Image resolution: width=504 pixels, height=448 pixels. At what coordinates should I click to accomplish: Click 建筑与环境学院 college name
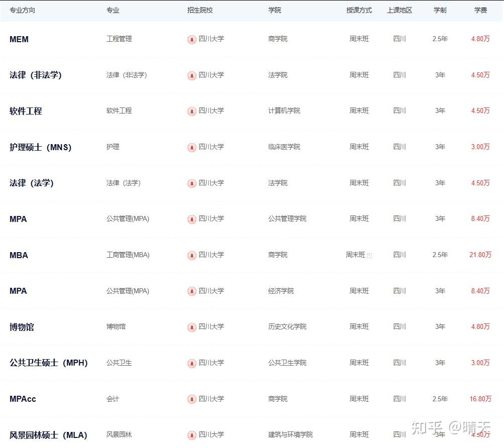pos(290,435)
